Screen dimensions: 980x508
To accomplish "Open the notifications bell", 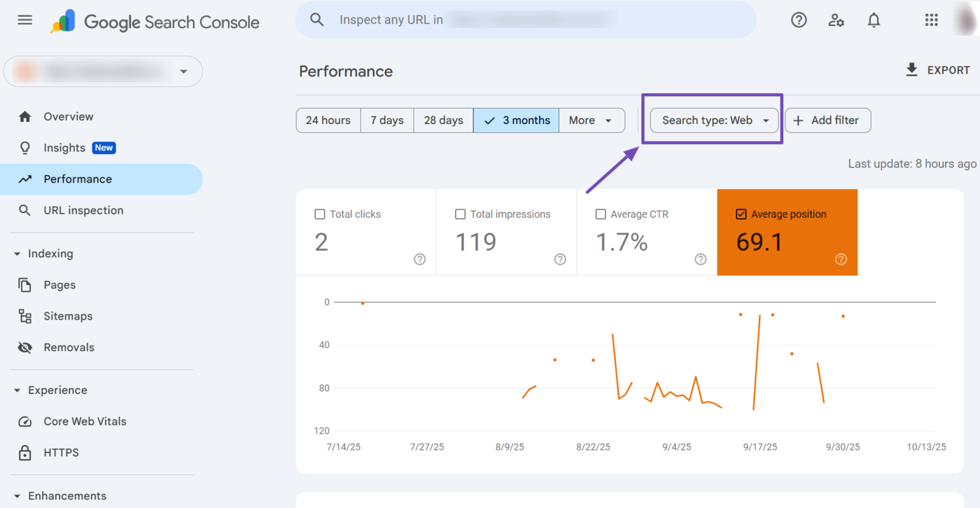I will pyautogui.click(x=874, y=20).
